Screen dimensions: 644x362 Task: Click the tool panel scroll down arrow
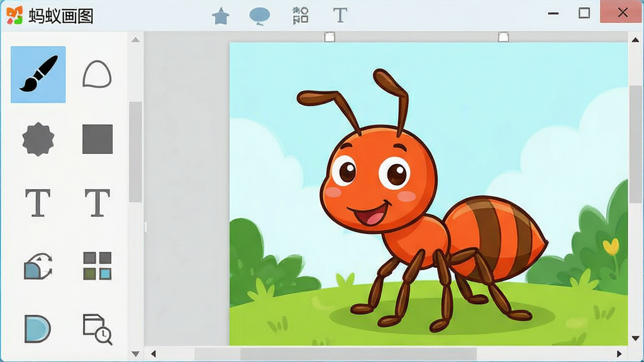[x=136, y=354]
